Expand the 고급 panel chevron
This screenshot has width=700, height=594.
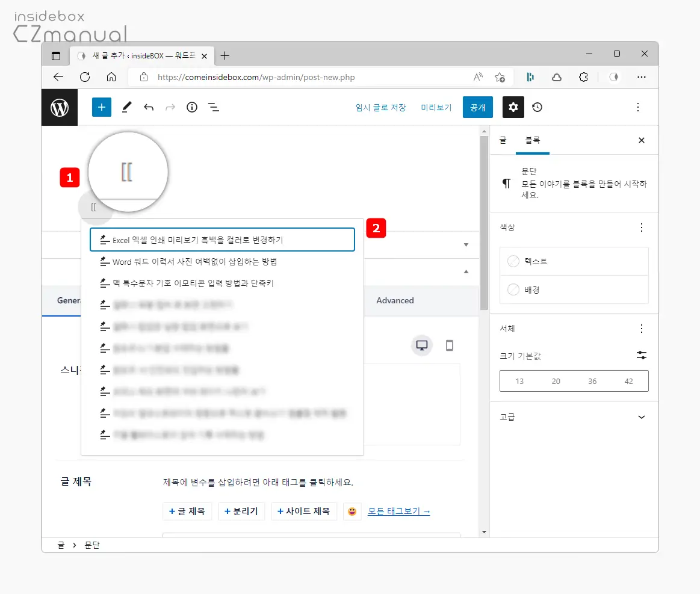pyautogui.click(x=642, y=417)
